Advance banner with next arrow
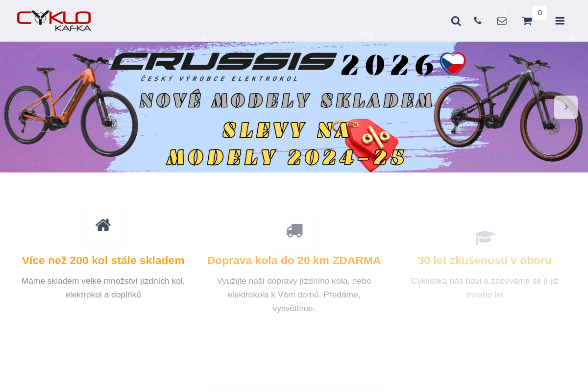The image size is (588, 392). coord(566,107)
